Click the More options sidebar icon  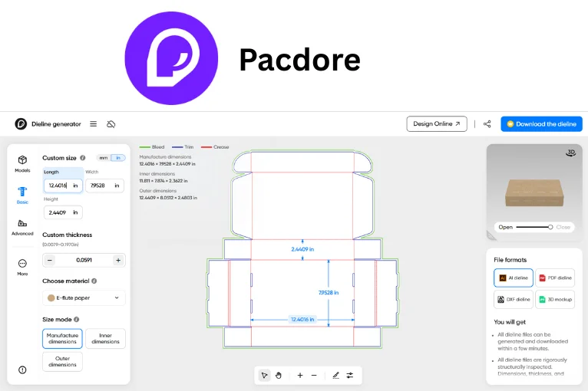click(x=22, y=266)
